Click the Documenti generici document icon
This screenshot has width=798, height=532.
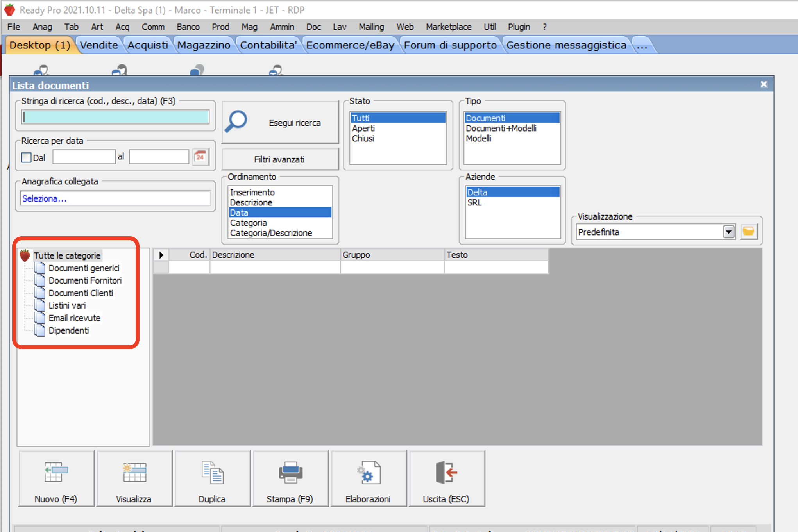click(39, 268)
